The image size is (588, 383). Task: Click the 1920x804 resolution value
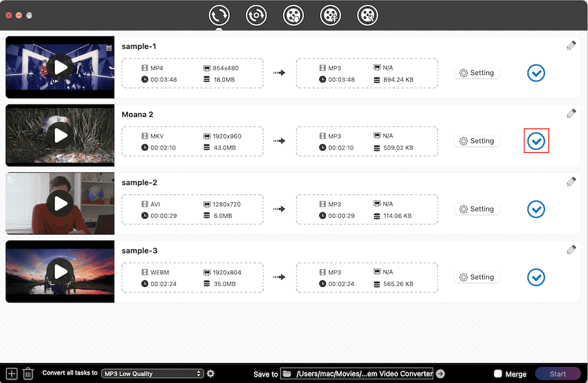pyautogui.click(x=227, y=273)
